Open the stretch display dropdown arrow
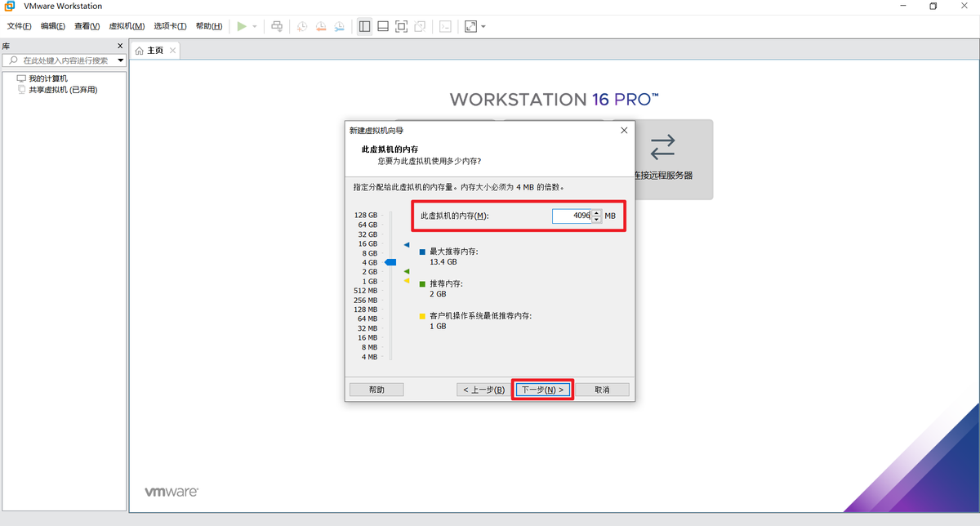 483,26
